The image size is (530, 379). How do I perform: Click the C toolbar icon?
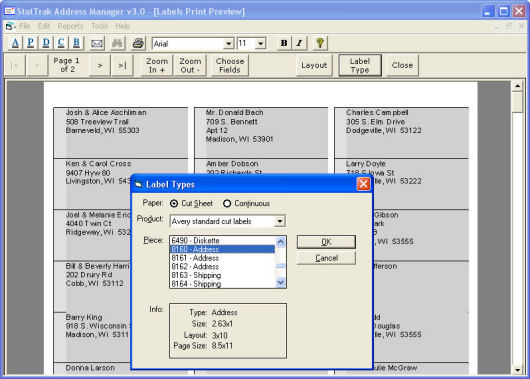[61, 43]
